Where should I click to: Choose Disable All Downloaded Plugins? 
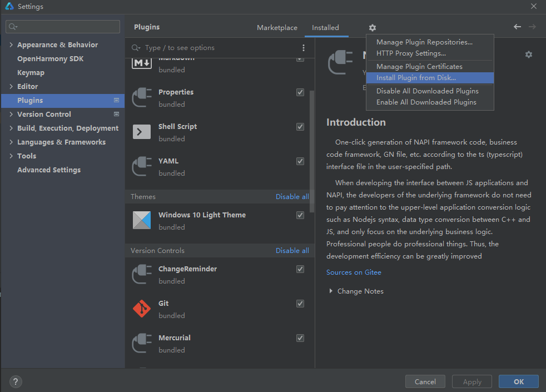coord(430,91)
